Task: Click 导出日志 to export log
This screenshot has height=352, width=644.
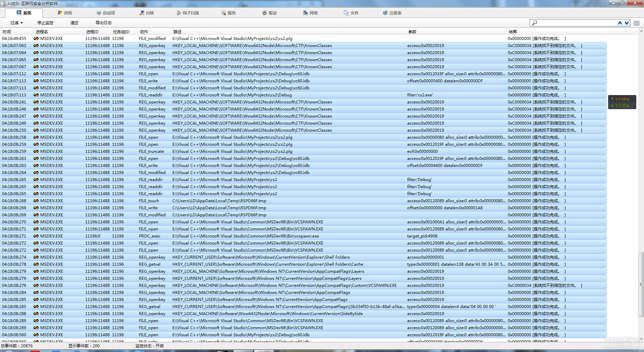Action: point(104,23)
